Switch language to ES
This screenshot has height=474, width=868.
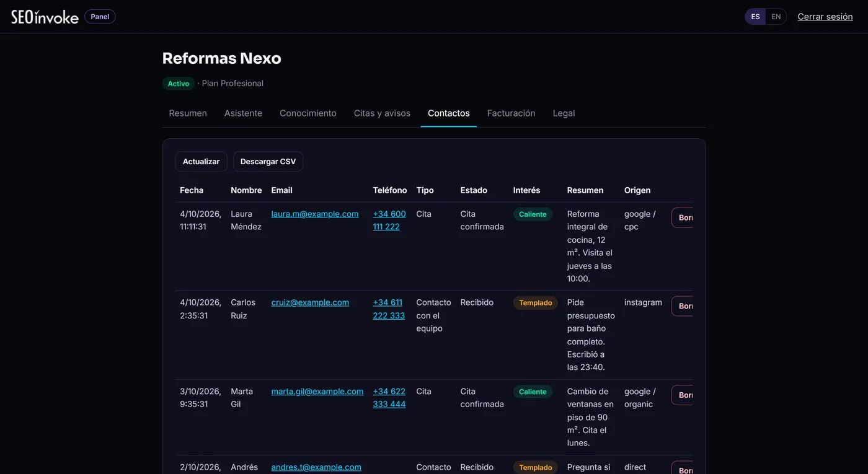(x=755, y=17)
